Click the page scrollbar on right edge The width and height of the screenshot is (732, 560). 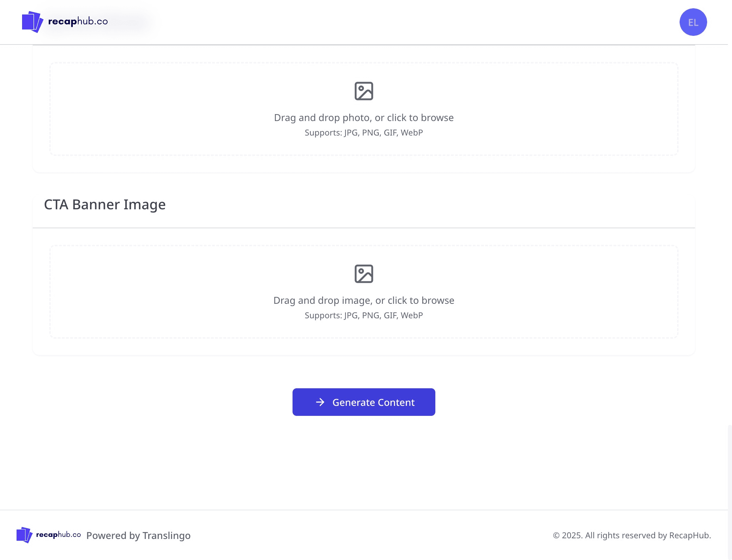[x=730, y=492]
